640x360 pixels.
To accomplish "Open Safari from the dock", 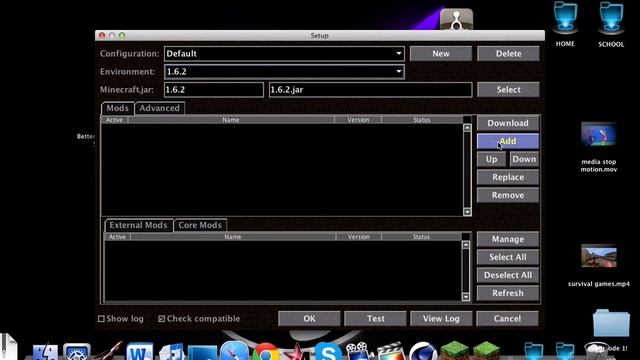I will 234,351.
